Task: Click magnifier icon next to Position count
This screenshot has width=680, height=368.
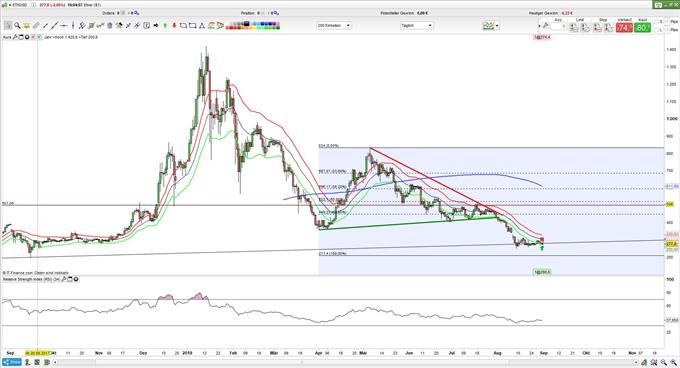Action: coord(275,13)
